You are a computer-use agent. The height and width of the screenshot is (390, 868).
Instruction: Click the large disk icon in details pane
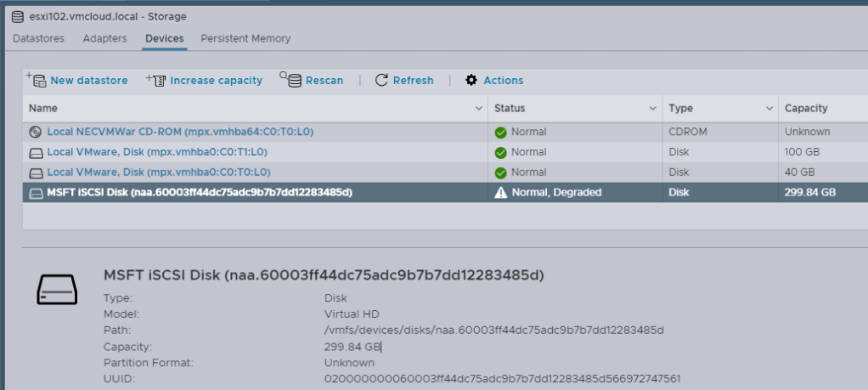[58, 290]
